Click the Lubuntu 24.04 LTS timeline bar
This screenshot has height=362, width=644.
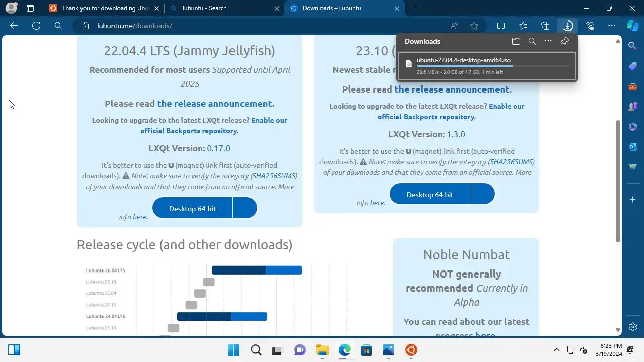(x=222, y=316)
